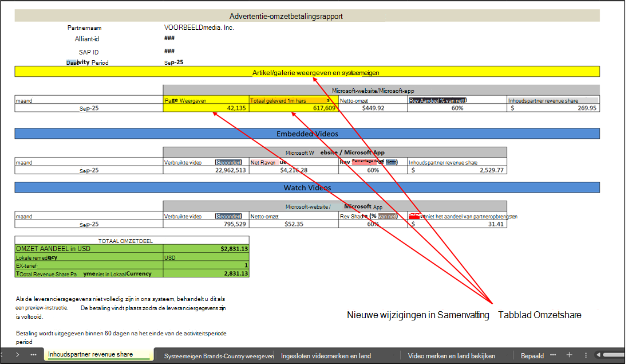Add a new sheet with the plus icon

[569, 354]
